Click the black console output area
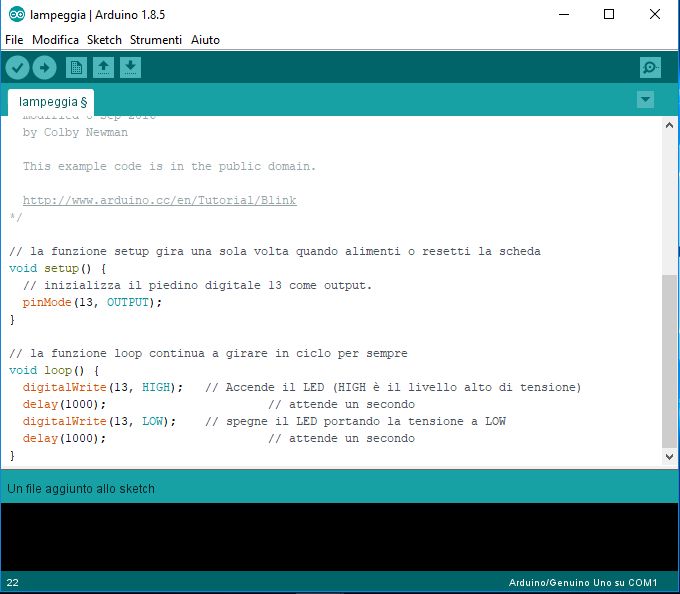Image resolution: width=680 pixels, height=594 pixels. coord(340,537)
